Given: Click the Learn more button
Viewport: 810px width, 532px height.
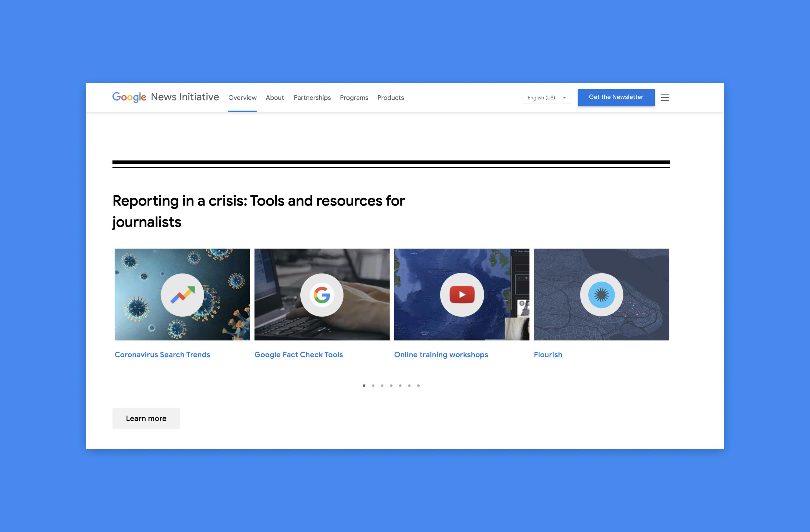Looking at the screenshot, I should coord(145,418).
